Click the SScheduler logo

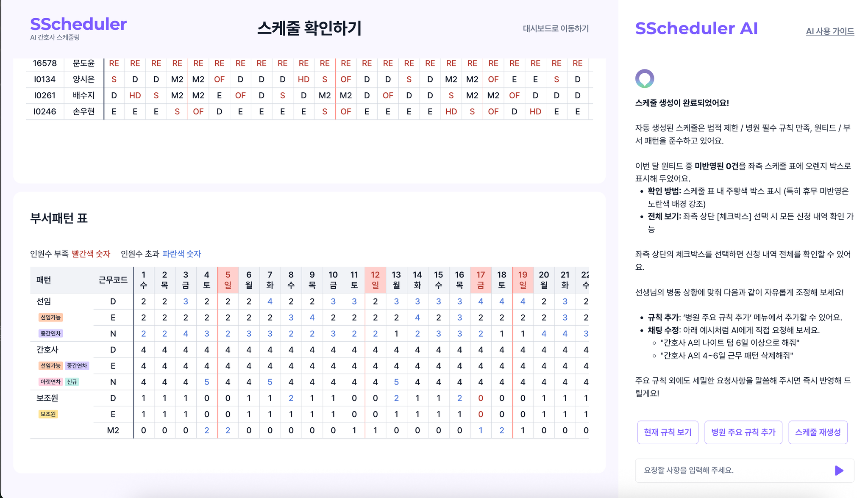[78, 24]
